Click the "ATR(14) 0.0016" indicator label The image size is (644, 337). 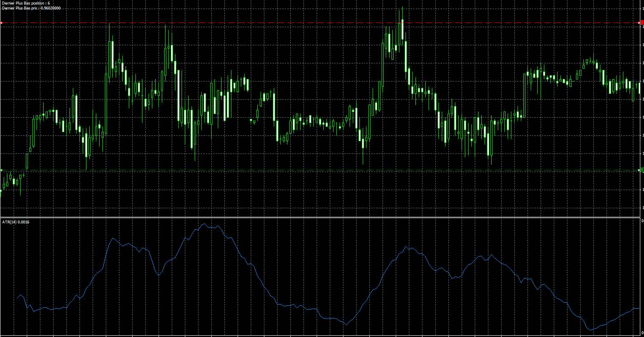click(x=16, y=222)
